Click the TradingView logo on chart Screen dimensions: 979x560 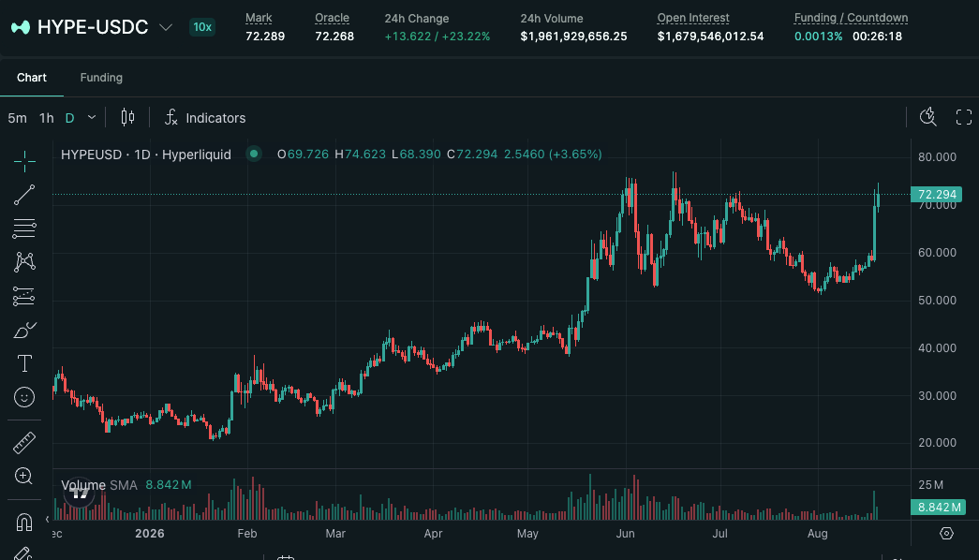80,494
